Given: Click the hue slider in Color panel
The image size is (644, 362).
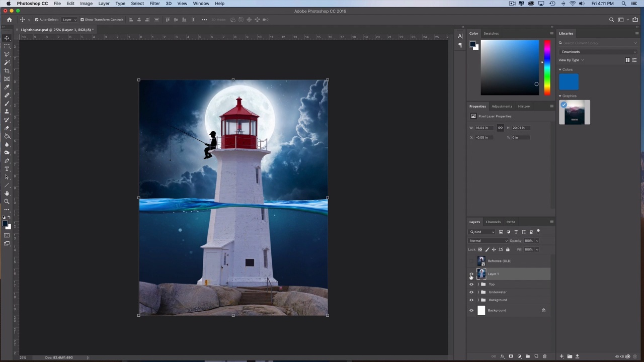Looking at the screenshot, I should point(547,67).
